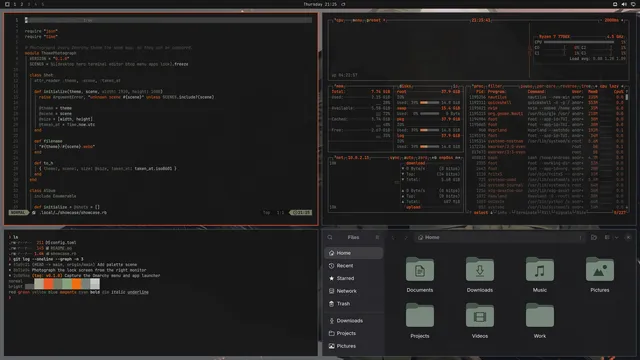Open the Projects folder in the Files grid

pyautogui.click(x=420, y=320)
